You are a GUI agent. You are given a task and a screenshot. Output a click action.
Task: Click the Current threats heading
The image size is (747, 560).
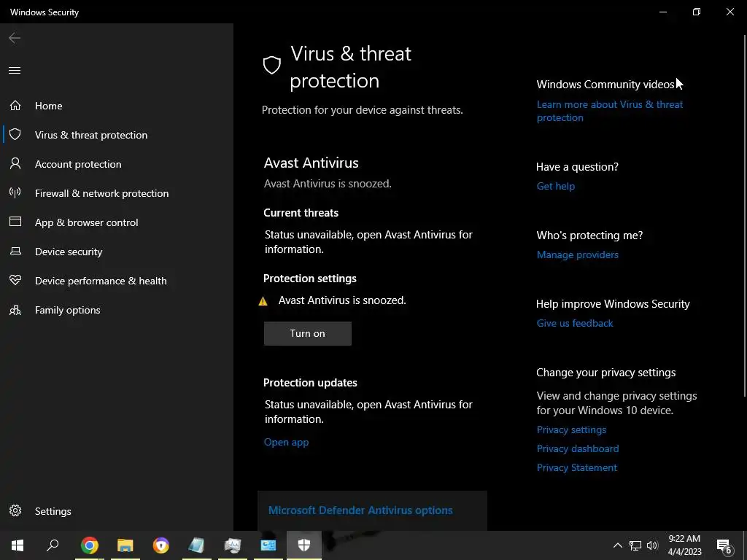(301, 213)
